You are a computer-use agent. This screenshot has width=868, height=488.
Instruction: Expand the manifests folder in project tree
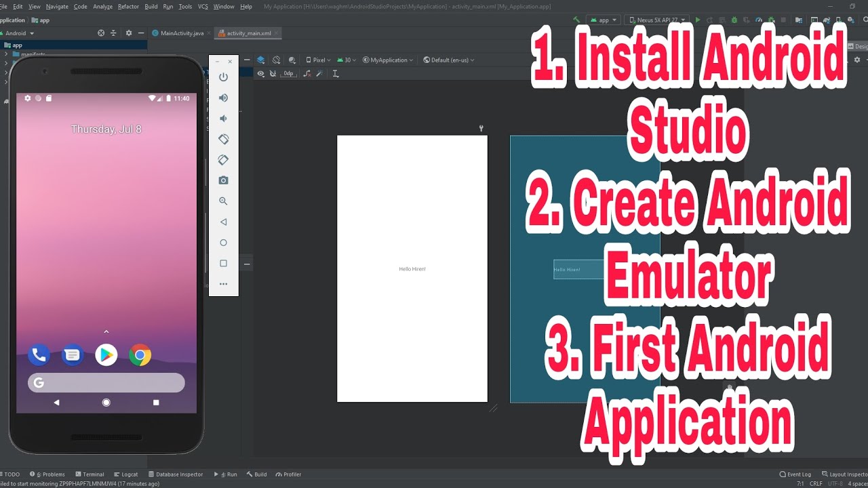[6, 54]
